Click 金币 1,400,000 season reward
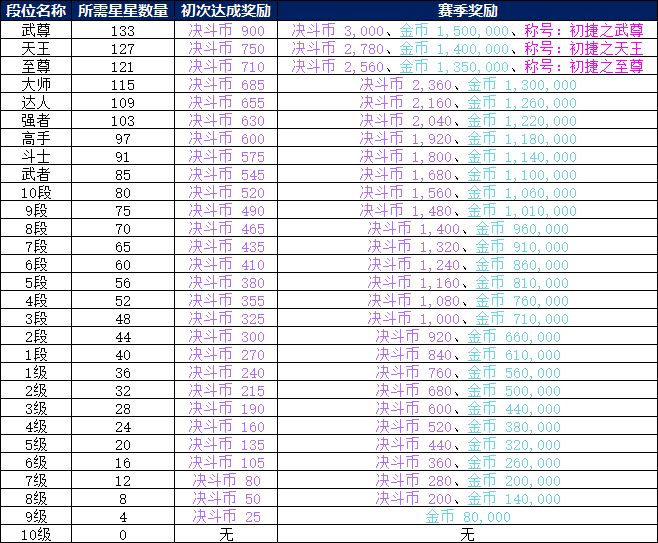The image size is (658, 543). pos(454,48)
